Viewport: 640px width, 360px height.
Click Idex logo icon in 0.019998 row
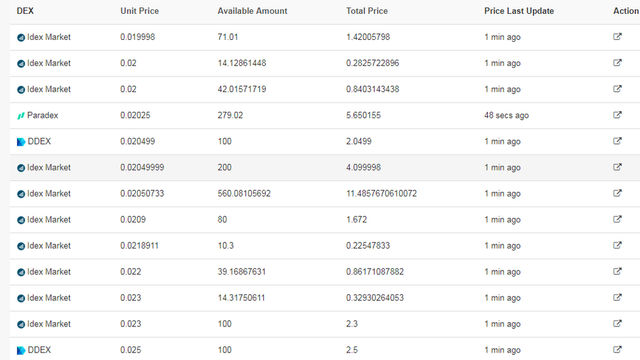pos(21,38)
